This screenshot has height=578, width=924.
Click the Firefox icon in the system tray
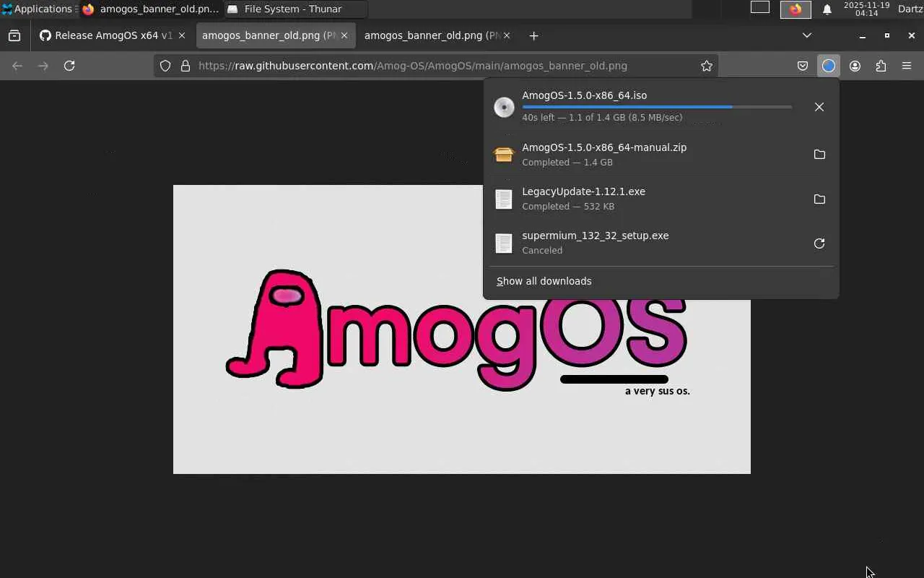pyautogui.click(x=796, y=9)
